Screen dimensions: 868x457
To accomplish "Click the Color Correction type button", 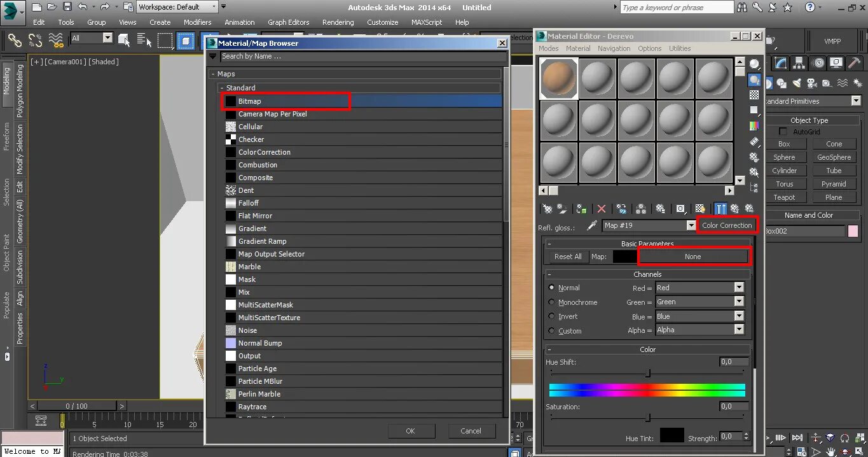I will pos(727,225).
